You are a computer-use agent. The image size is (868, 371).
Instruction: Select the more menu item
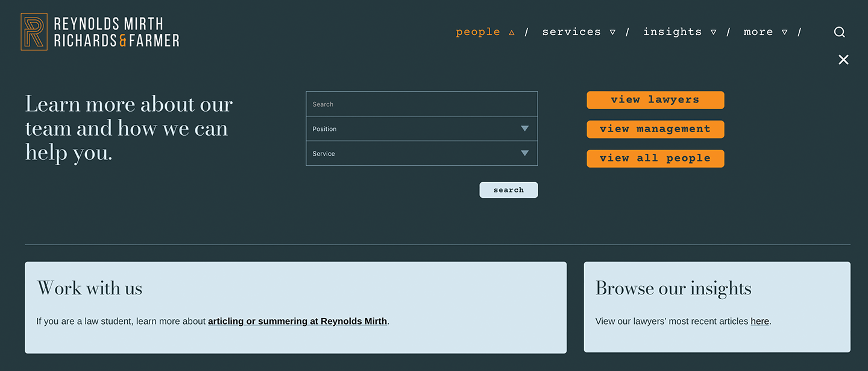758,32
